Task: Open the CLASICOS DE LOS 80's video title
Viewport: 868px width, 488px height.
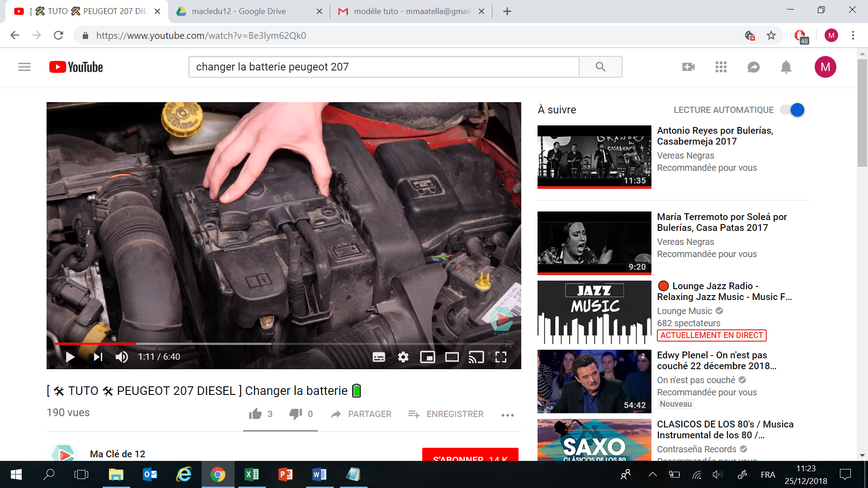Action: tap(725, 430)
